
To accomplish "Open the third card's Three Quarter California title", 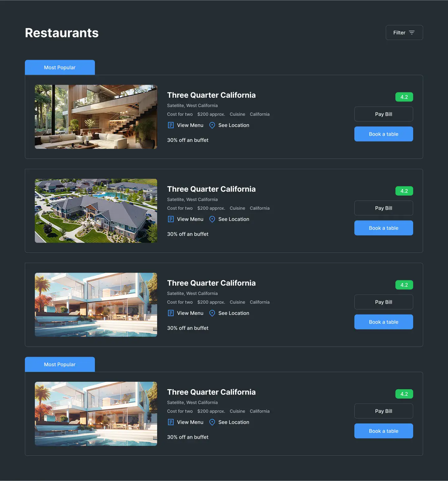I will pyautogui.click(x=211, y=283).
